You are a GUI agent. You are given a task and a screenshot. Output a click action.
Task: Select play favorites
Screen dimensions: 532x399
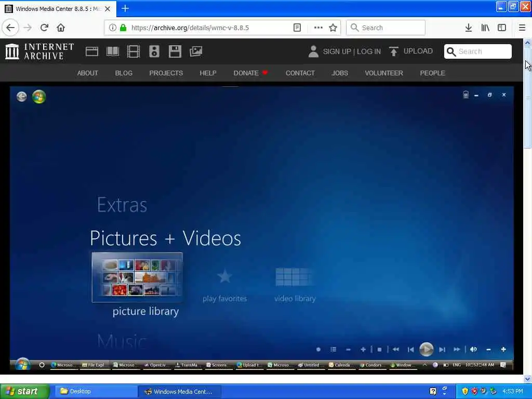point(224,285)
